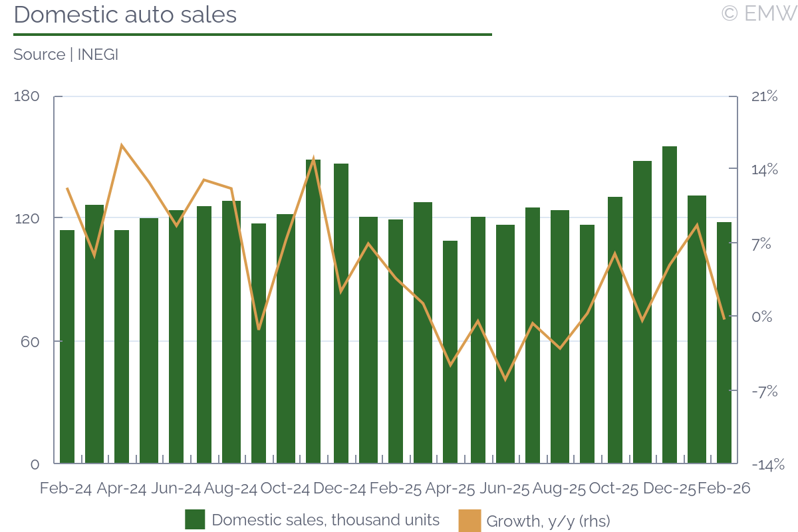Screen dimensions: 798x532
Task: Click the EMW copyright watermark
Action: point(758,13)
